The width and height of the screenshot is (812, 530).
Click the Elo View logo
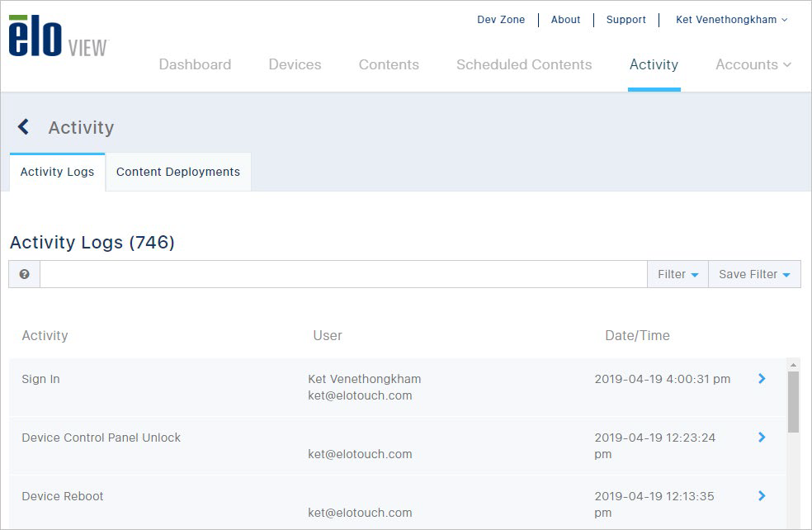(58, 35)
